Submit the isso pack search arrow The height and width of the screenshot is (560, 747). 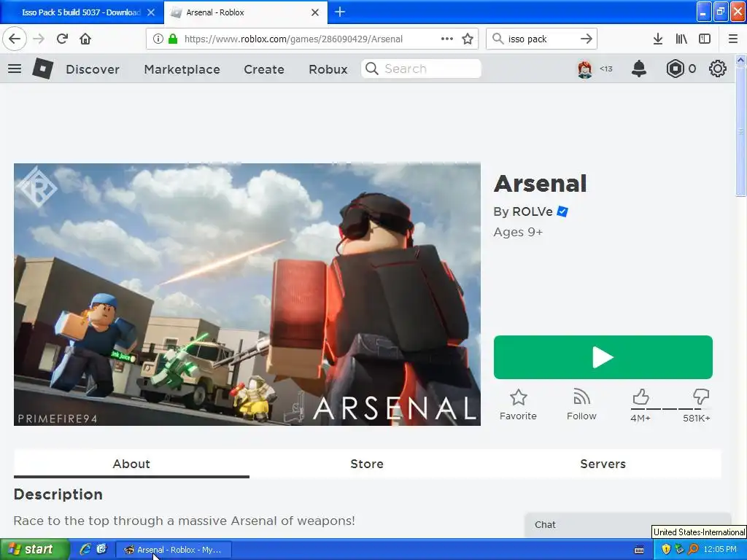point(586,39)
